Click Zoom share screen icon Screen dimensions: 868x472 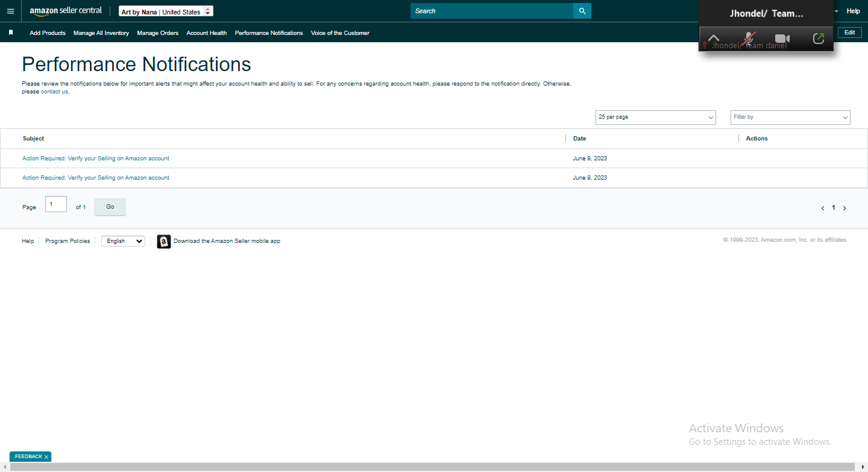818,39
